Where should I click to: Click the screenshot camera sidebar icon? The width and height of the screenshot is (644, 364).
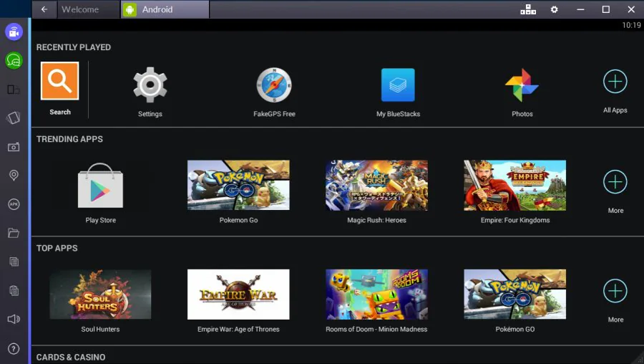pyautogui.click(x=14, y=147)
